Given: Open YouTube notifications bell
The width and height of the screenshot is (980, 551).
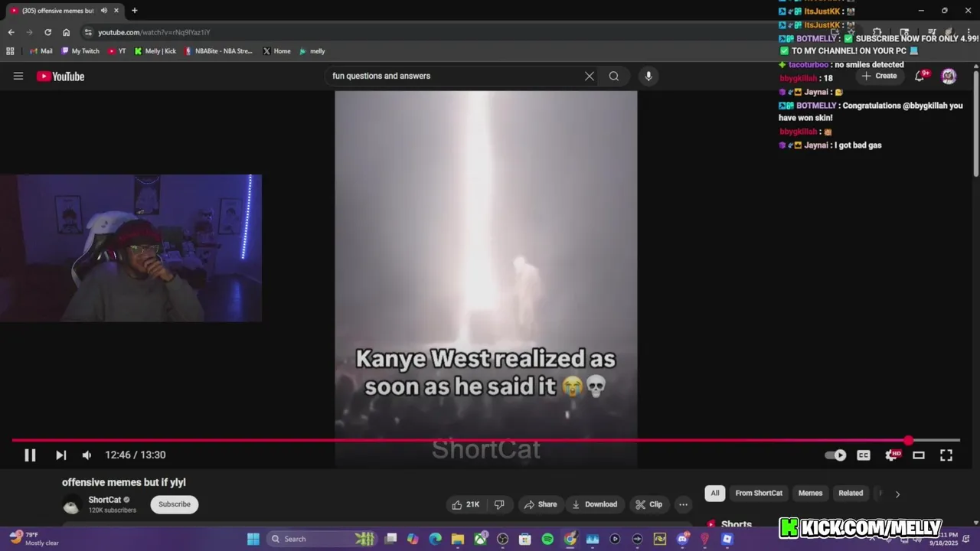Looking at the screenshot, I should [x=920, y=76].
